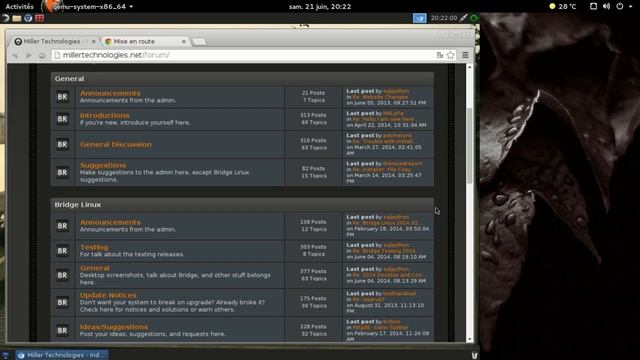640x360 pixels.
Task: Open a new tab with the blank tab button
Action: tap(199, 42)
